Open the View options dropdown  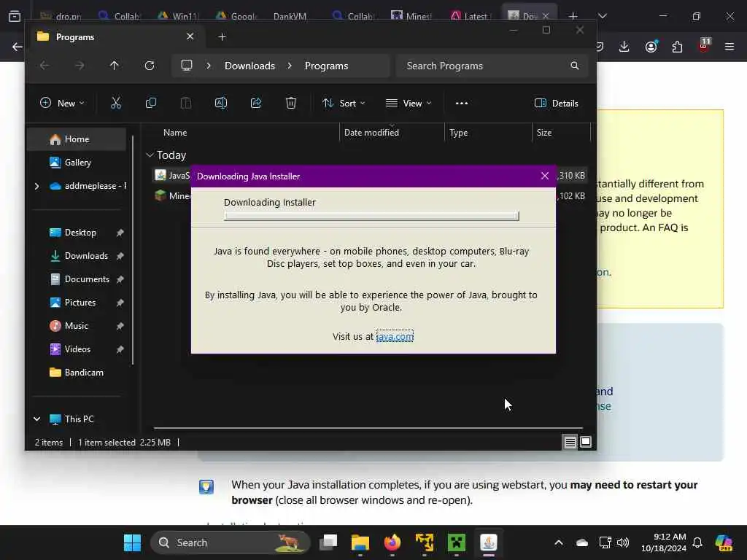[x=409, y=104]
